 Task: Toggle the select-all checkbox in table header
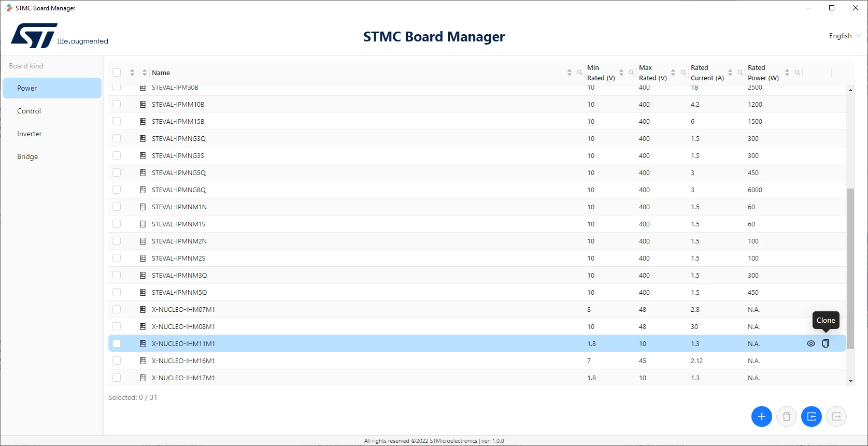[117, 73]
